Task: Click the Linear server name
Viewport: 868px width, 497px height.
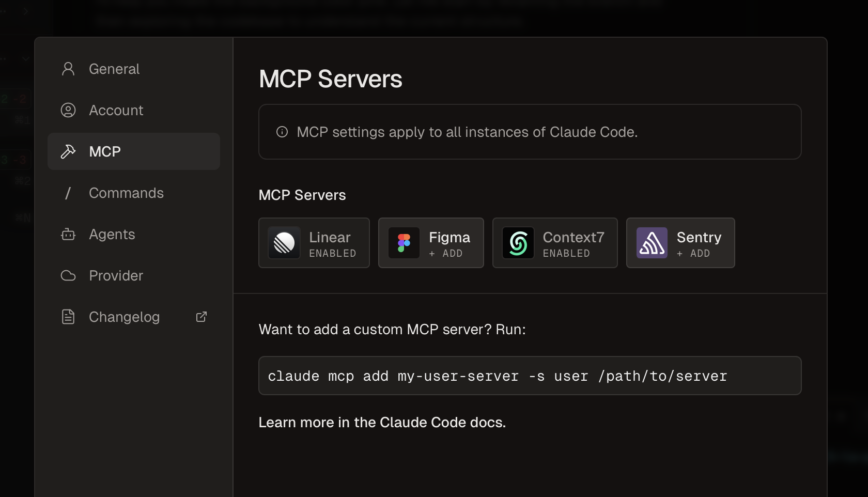Action: pos(330,237)
